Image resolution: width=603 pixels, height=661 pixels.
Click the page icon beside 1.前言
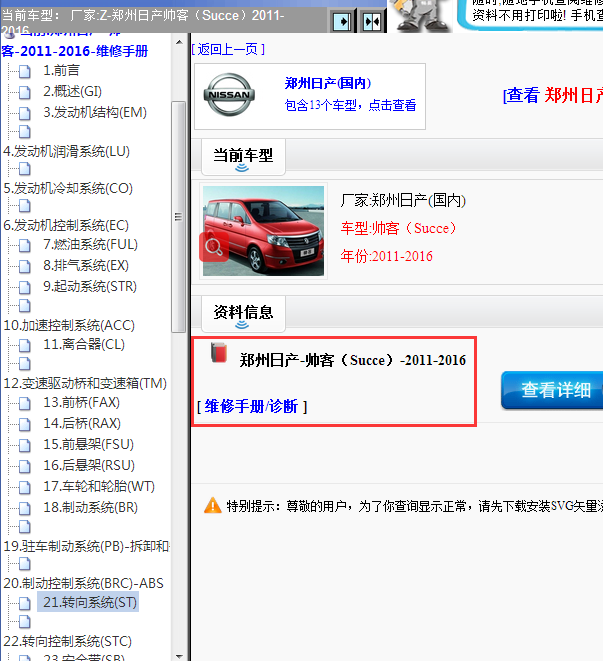[x=25, y=71]
